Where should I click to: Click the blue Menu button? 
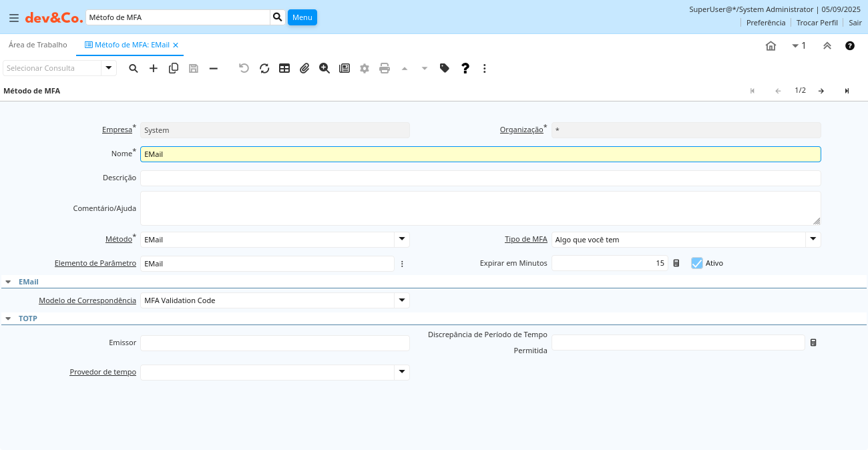click(x=302, y=17)
